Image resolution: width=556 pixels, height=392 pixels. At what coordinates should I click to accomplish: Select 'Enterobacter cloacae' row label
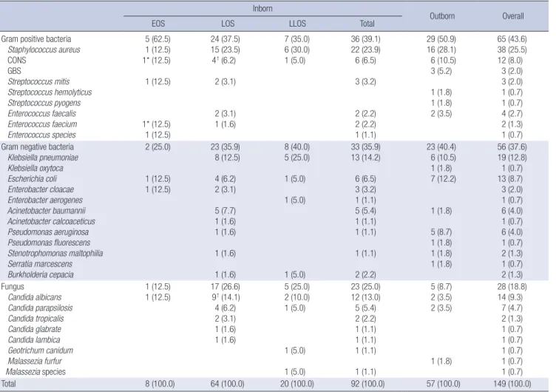[x=41, y=189]
